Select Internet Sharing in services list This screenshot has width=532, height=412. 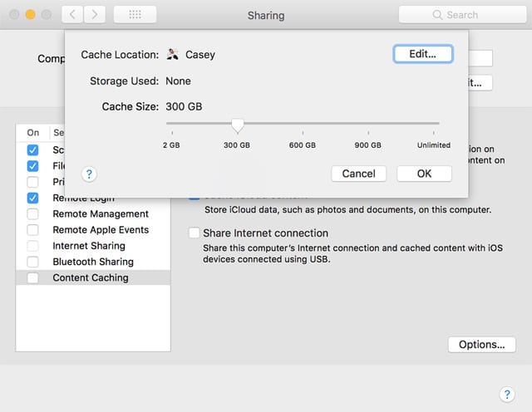89,246
